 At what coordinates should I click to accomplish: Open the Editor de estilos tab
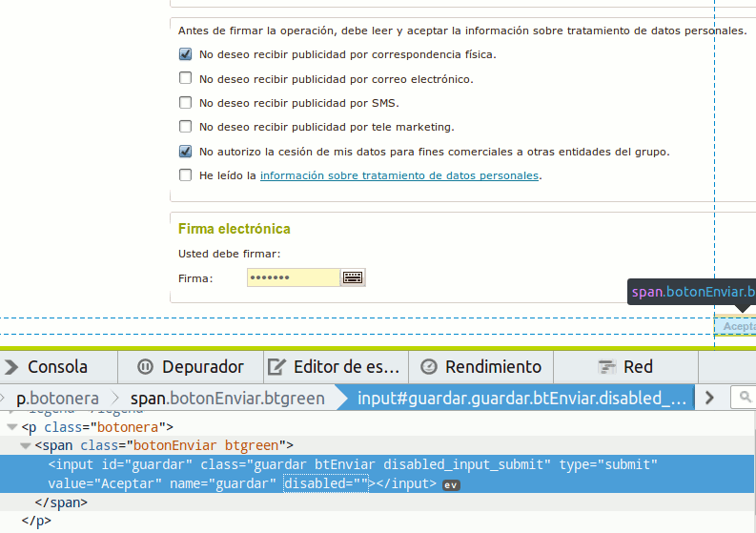pos(335,367)
